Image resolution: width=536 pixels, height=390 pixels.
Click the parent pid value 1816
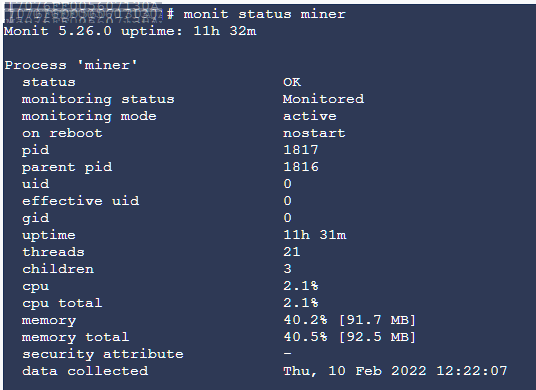tap(301, 167)
